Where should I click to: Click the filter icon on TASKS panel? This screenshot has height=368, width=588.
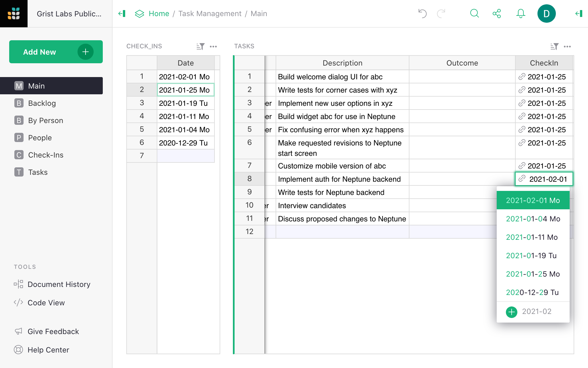(x=555, y=46)
